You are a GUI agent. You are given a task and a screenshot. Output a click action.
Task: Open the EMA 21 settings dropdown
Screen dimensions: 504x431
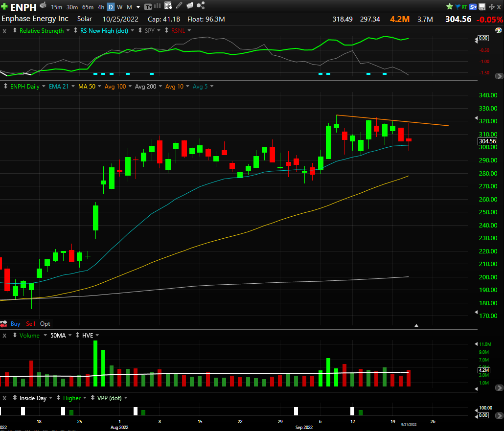(73, 87)
